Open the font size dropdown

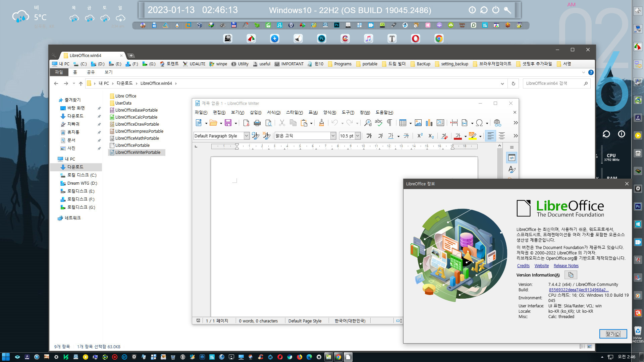(358, 136)
